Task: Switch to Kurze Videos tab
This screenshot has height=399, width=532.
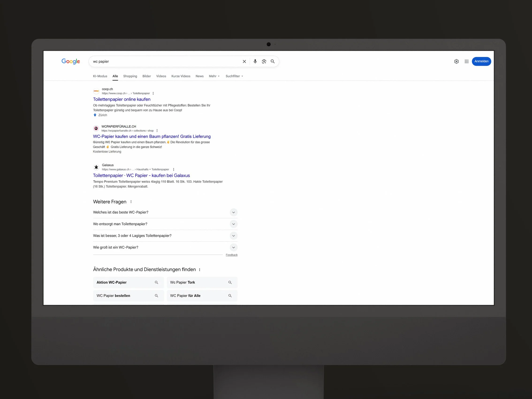Action: (181, 76)
